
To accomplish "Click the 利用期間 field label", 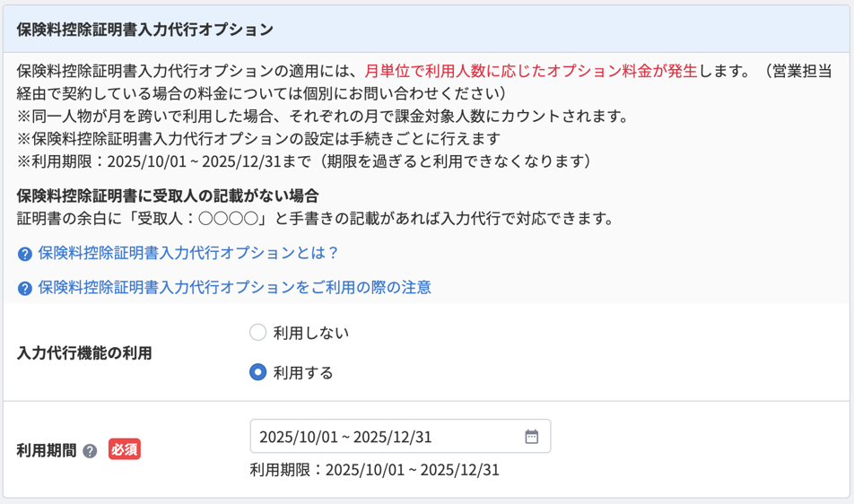I will (x=47, y=451).
